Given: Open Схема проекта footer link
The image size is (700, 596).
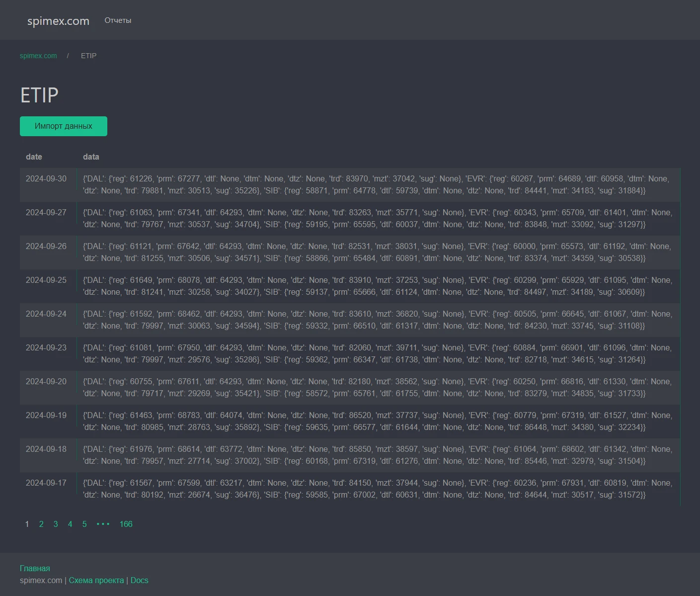Looking at the screenshot, I should (x=96, y=580).
